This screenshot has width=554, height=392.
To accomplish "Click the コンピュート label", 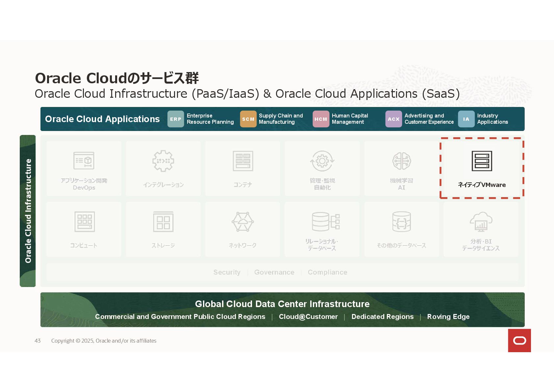I will point(84,246).
